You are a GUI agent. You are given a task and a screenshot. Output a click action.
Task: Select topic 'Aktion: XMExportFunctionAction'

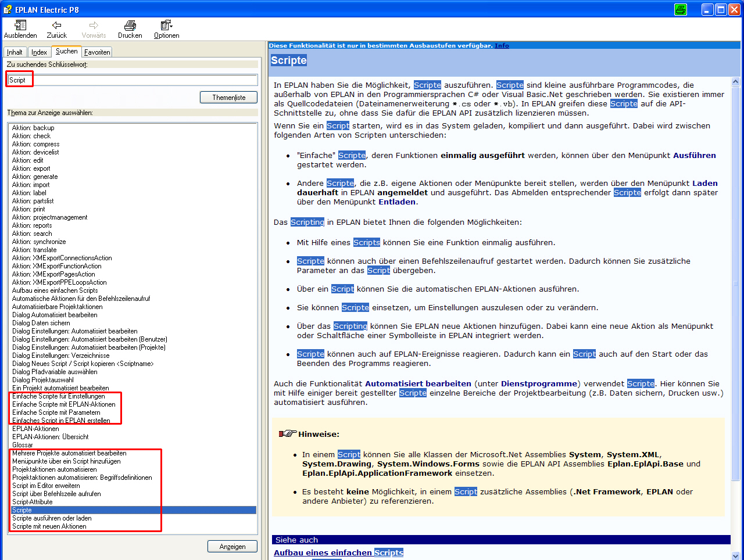(56, 266)
